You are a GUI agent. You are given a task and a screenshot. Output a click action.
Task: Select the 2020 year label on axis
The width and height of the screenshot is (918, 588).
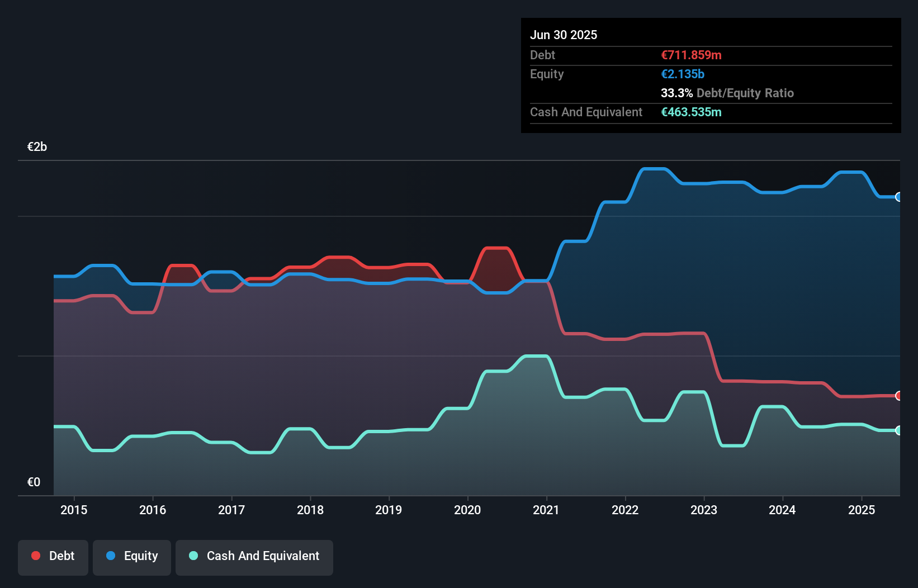pos(467,510)
